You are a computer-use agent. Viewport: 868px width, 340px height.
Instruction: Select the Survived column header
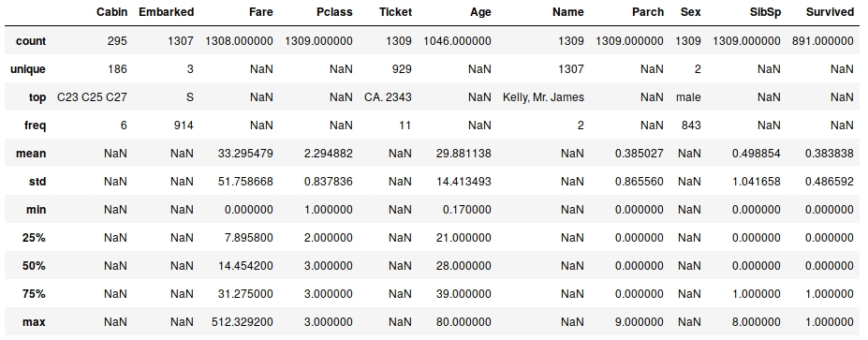coord(830,12)
